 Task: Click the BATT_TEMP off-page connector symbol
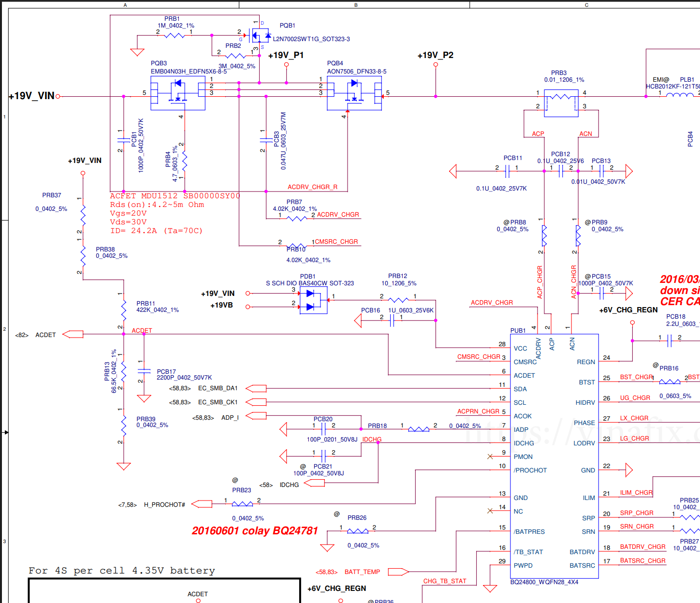(x=398, y=572)
